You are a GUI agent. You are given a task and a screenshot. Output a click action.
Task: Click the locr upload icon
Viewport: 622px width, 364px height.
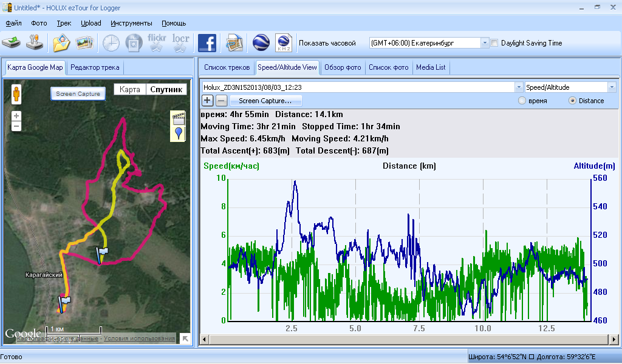(x=180, y=43)
